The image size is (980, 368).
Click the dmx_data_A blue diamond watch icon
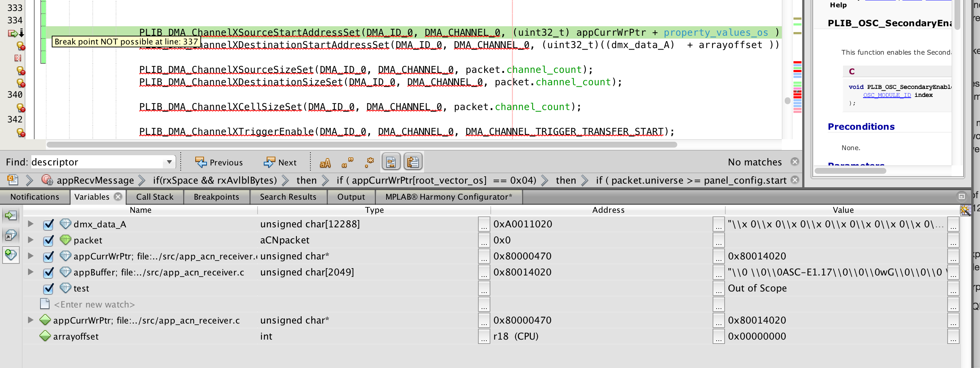coord(66,224)
